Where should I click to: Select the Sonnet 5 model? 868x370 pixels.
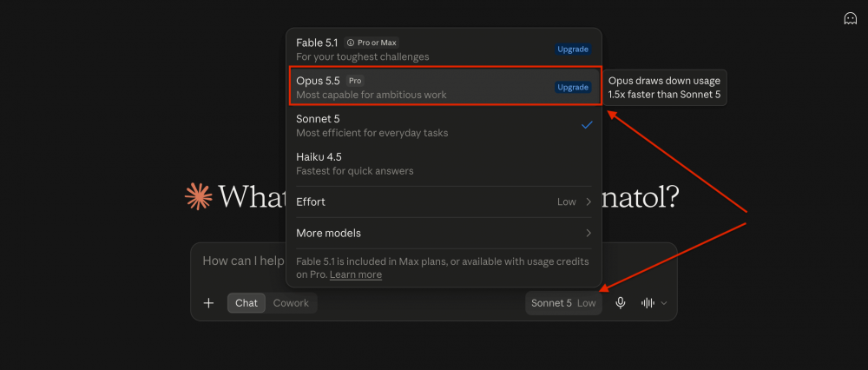tap(444, 125)
